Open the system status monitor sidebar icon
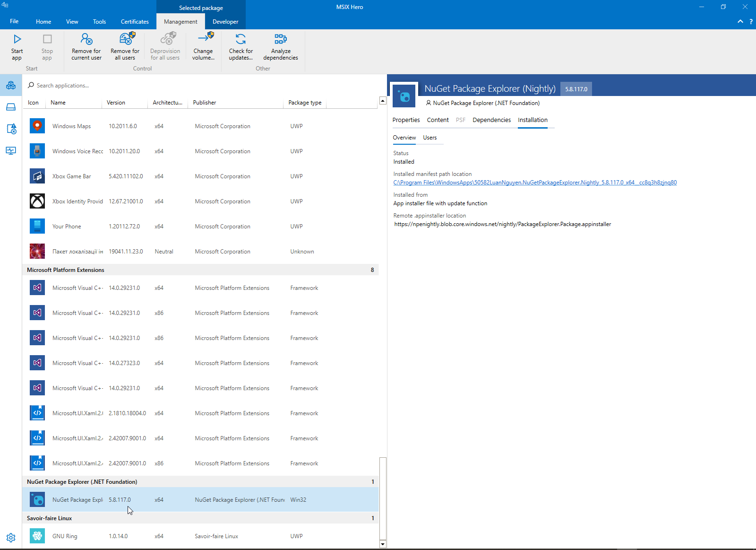 [x=11, y=151]
